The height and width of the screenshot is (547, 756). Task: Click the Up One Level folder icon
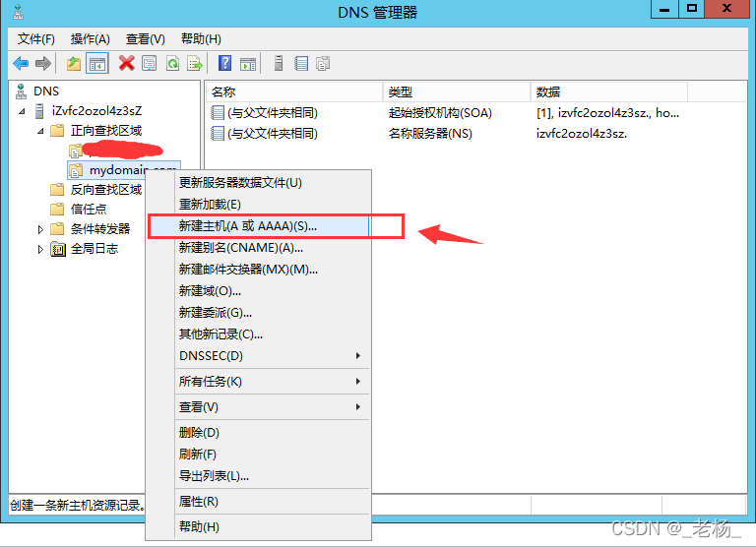pos(74,63)
